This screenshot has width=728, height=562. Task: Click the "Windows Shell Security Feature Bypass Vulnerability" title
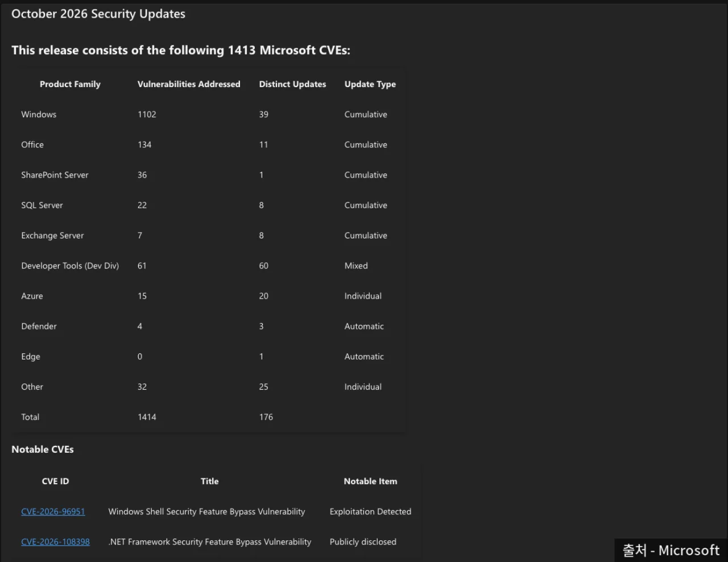(206, 511)
